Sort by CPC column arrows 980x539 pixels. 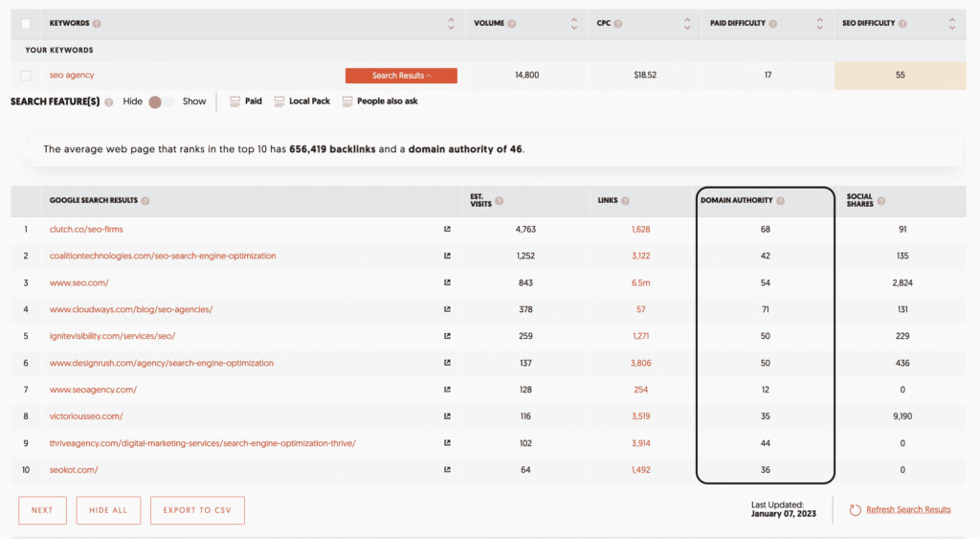[687, 23]
